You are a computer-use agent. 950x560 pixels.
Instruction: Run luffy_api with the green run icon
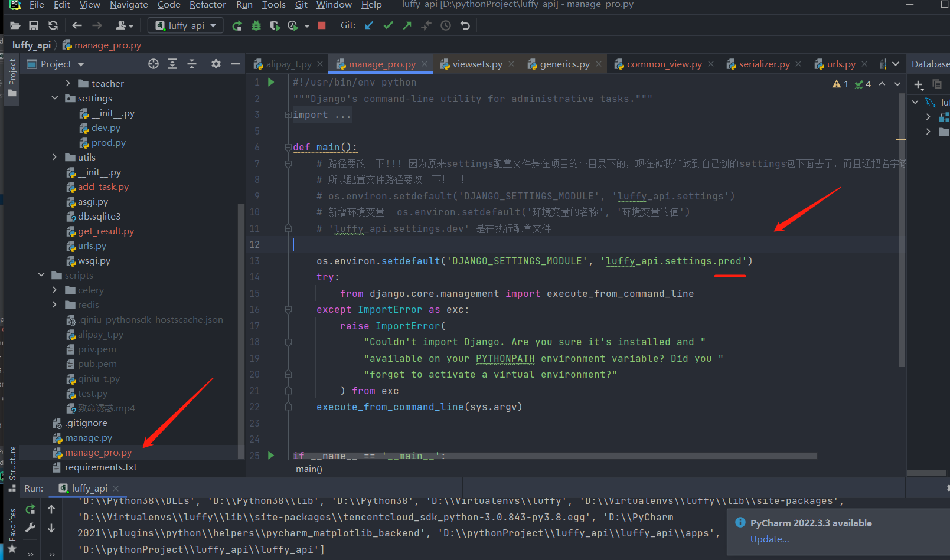pos(237,25)
